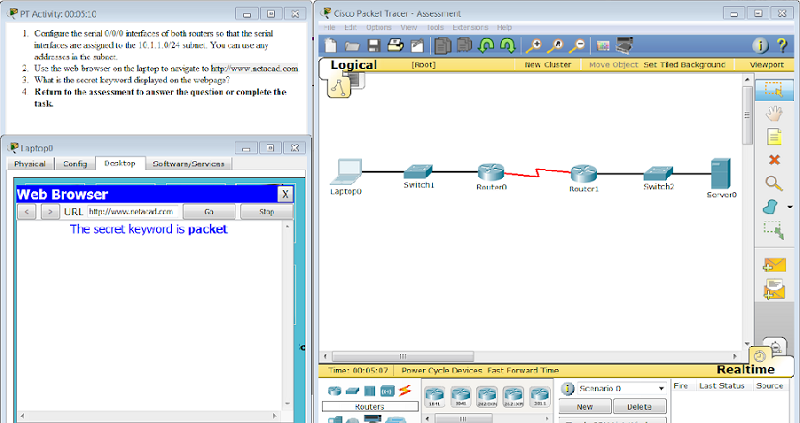This screenshot has width=800, height=423.
Task: Choose the Place Note tool
Action: point(774,137)
